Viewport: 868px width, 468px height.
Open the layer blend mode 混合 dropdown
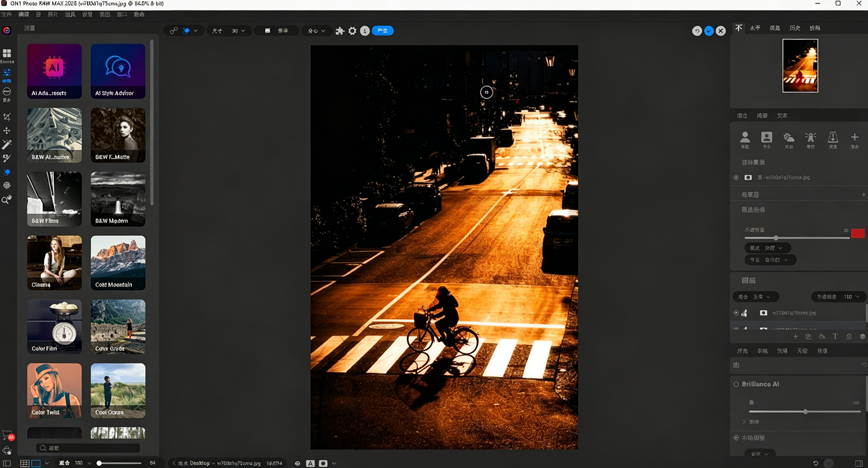(x=756, y=297)
